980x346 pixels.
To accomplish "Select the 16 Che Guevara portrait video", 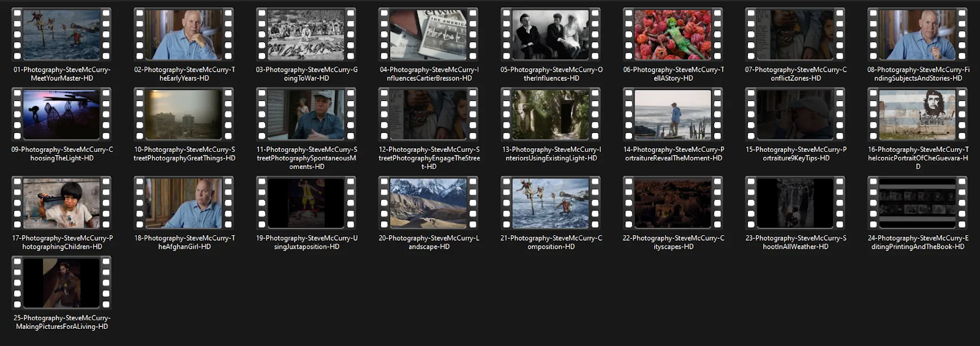I will point(918,115).
